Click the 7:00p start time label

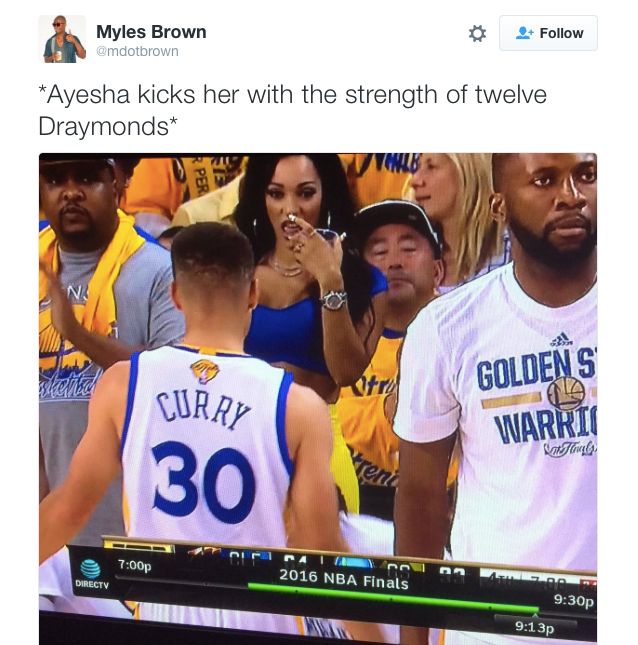pos(135,565)
